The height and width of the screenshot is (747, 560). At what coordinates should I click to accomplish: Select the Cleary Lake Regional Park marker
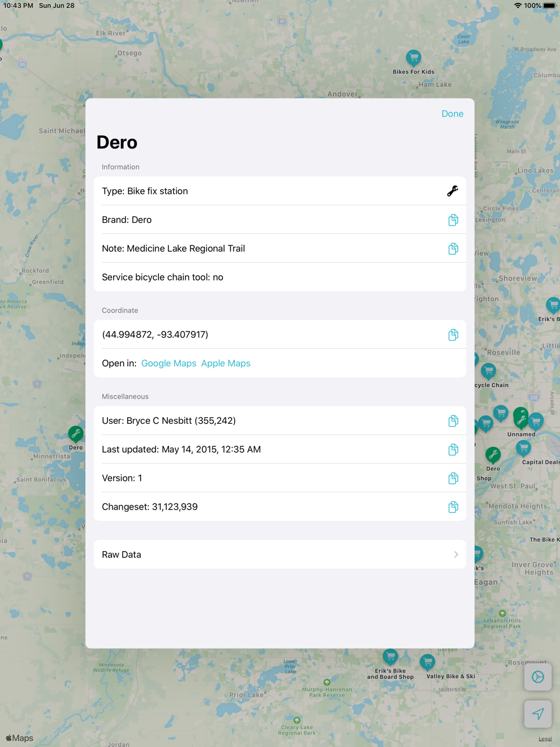[297, 720]
